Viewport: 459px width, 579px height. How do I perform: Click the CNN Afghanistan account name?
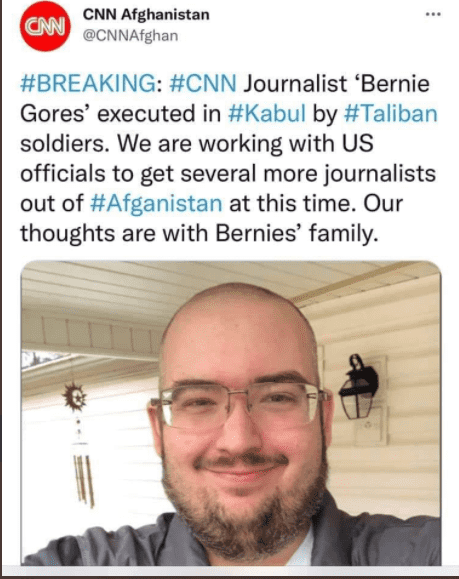point(146,15)
